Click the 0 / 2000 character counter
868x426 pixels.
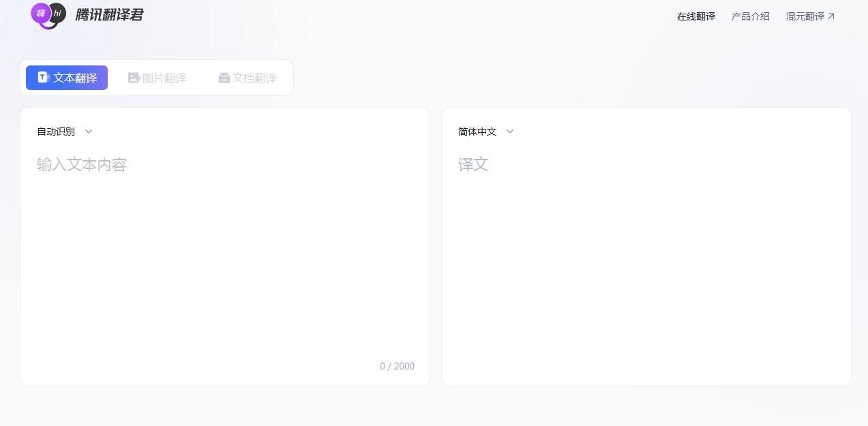click(397, 366)
